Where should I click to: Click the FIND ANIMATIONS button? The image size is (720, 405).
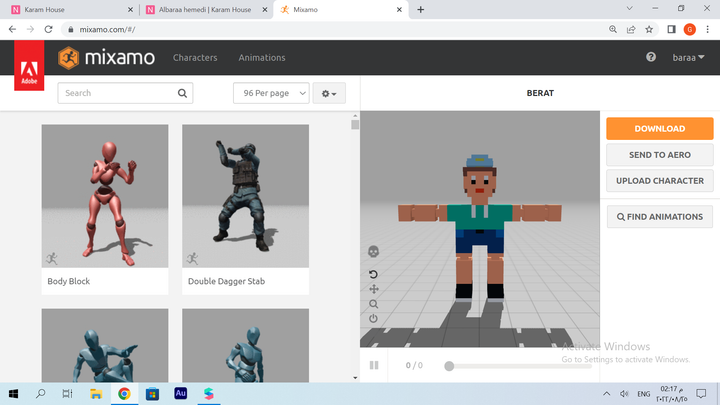point(660,217)
